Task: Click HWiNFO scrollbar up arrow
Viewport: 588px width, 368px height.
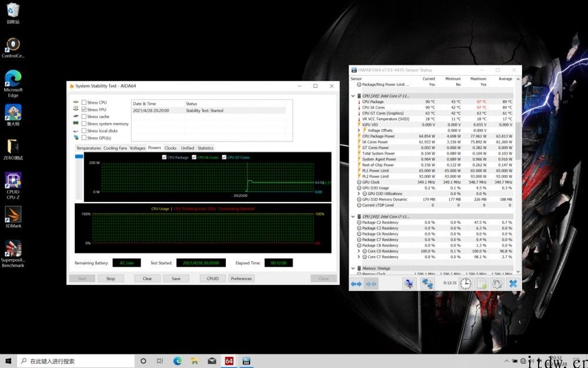Action: [x=518, y=79]
